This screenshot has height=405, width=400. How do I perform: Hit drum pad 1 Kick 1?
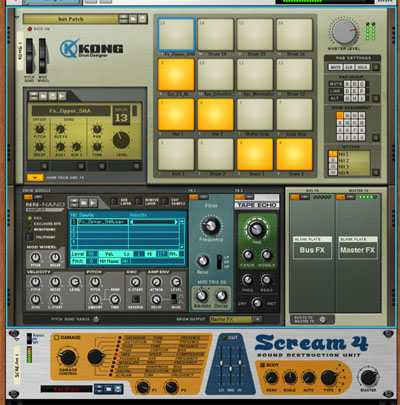(176, 154)
